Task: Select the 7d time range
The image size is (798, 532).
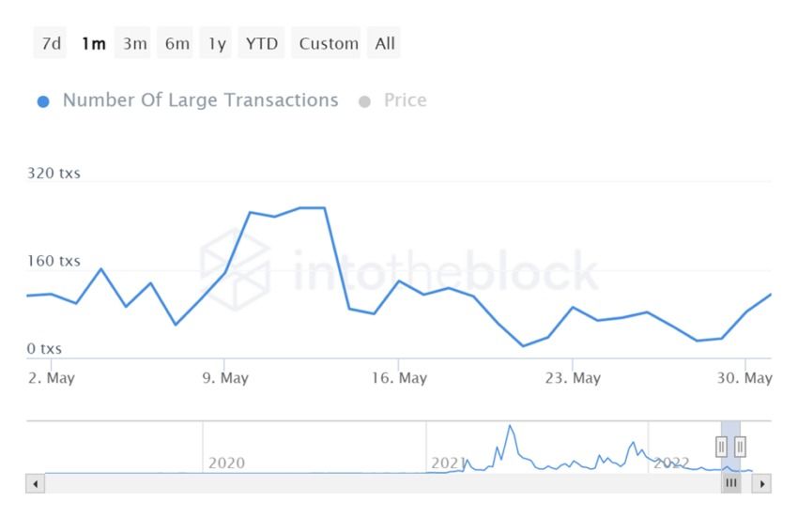Action: [52, 43]
